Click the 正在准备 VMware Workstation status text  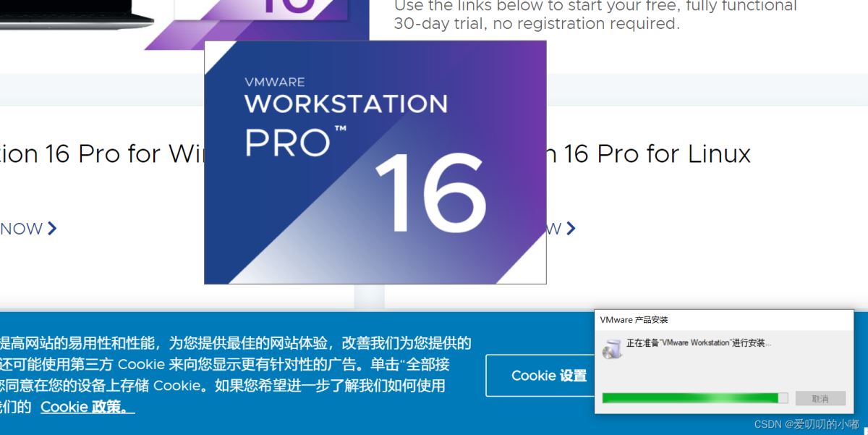pos(699,343)
